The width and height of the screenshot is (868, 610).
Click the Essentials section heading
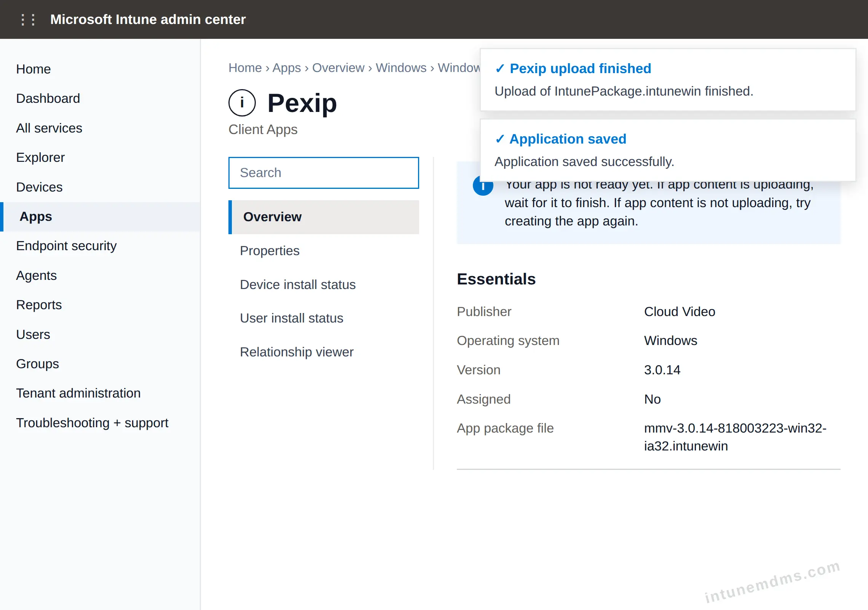tap(496, 279)
